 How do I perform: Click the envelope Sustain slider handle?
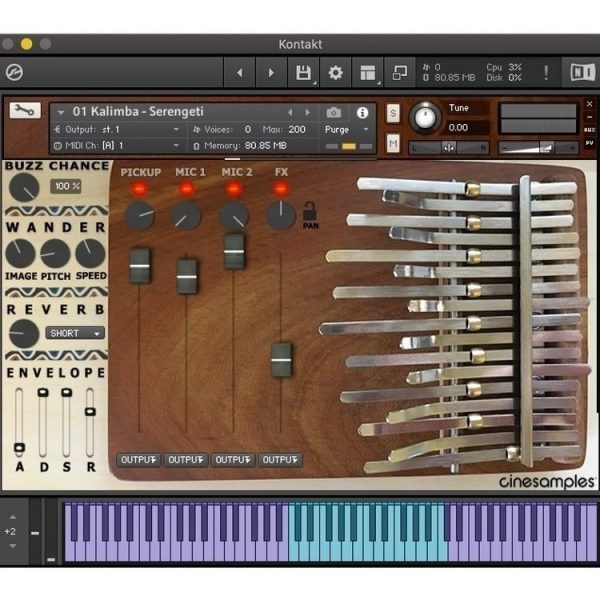coord(67,393)
